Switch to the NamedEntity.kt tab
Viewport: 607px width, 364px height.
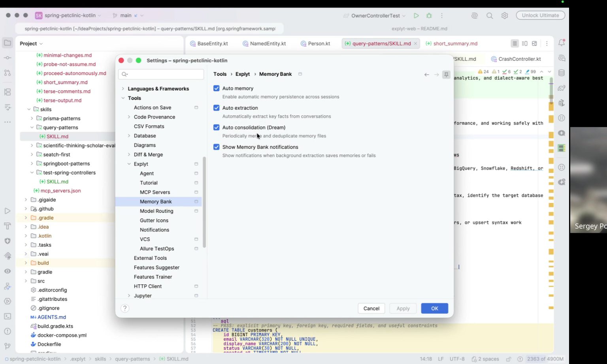pos(264,43)
